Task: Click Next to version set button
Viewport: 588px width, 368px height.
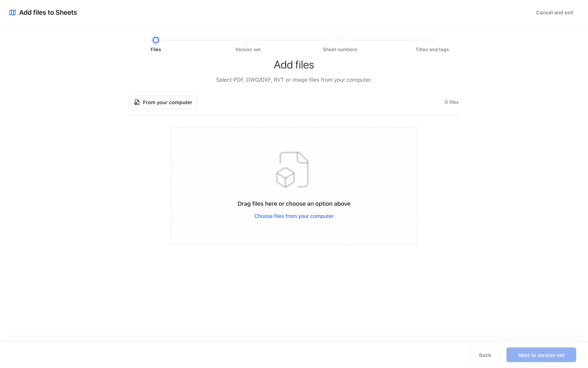Action: 541,355
